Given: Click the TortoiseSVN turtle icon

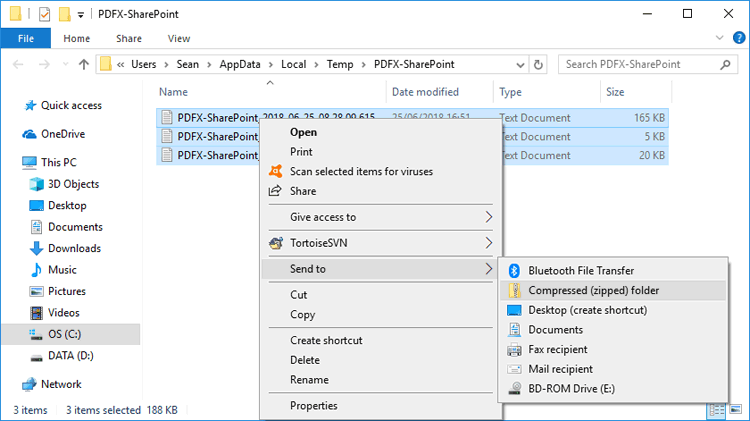Looking at the screenshot, I should (276, 243).
